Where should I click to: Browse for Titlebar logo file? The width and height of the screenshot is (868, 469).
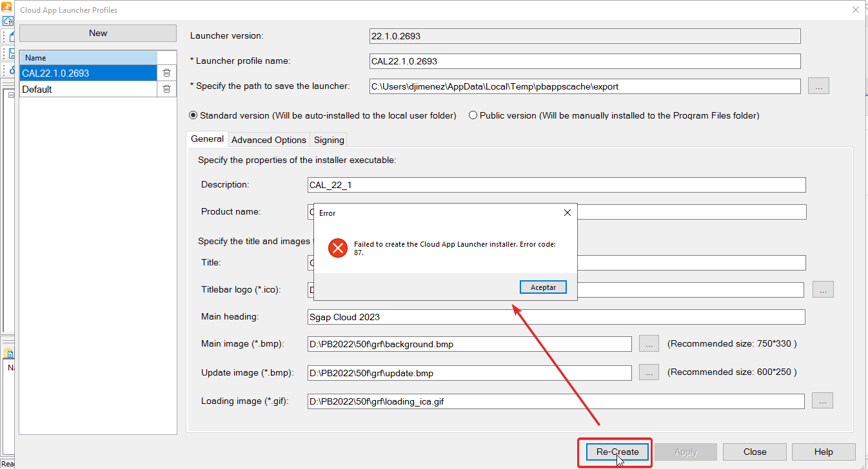click(822, 290)
